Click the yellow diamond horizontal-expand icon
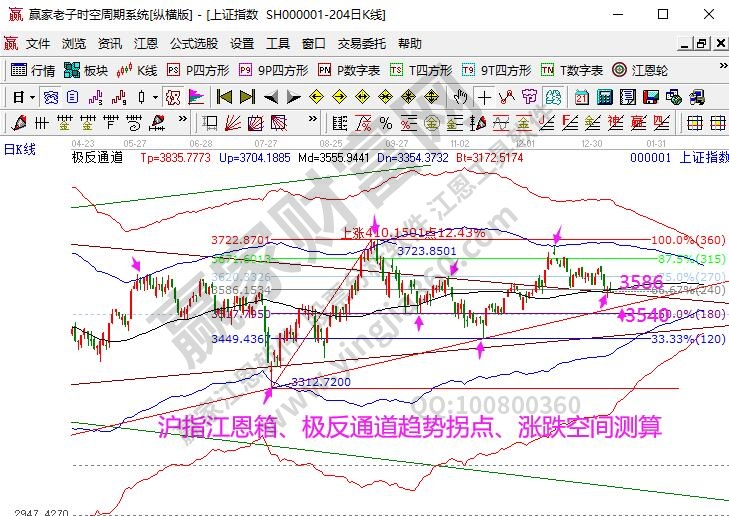Viewport: 729px width, 516px height. click(362, 98)
